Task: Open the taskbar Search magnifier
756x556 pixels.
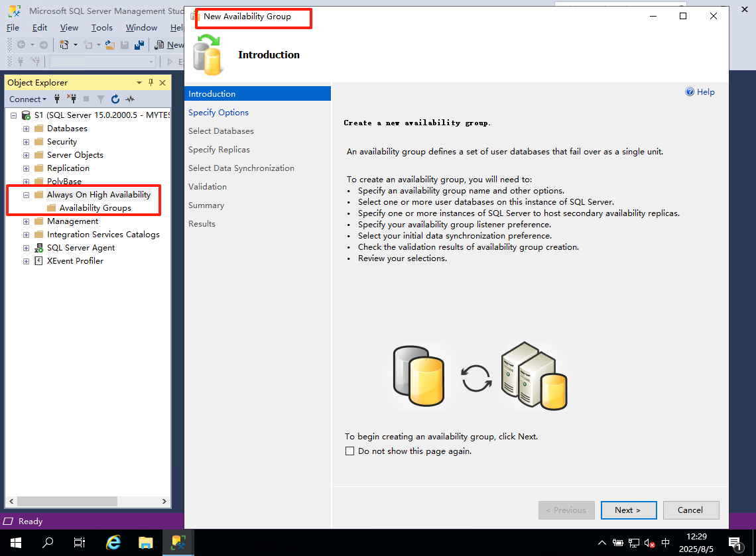Action: 48,543
